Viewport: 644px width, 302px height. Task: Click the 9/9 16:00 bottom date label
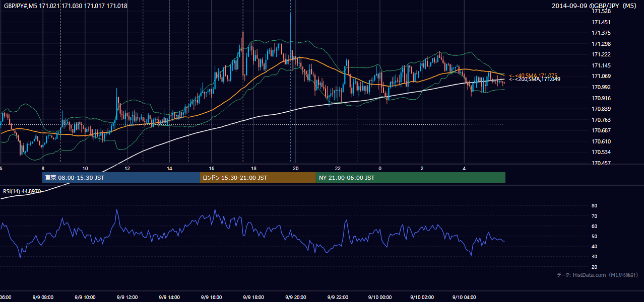[212, 297]
